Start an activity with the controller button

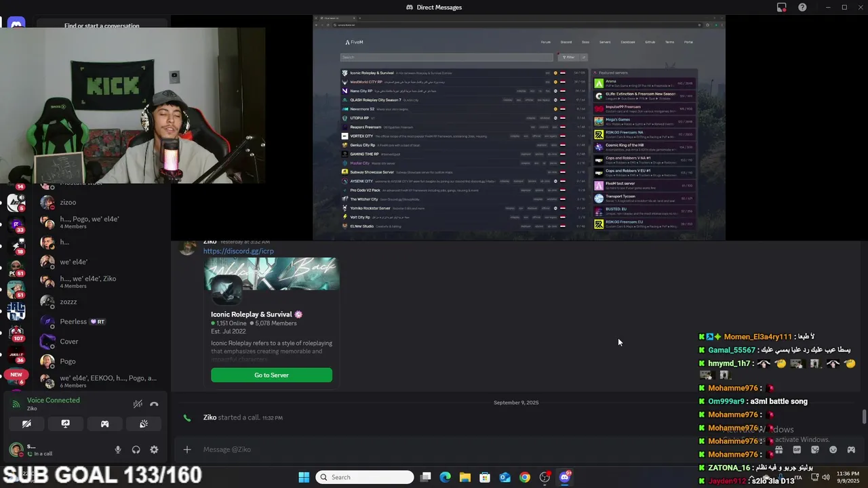104,424
